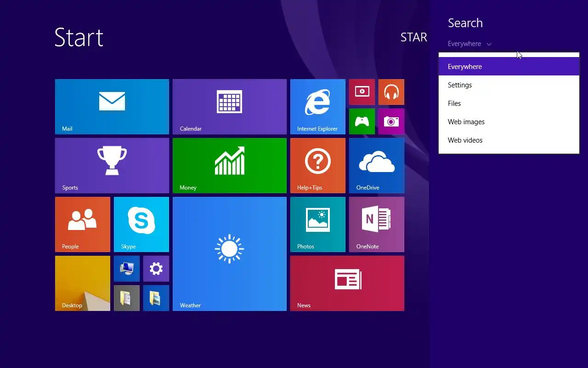Open the News tile
The width and height of the screenshot is (588, 368).
click(347, 283)
